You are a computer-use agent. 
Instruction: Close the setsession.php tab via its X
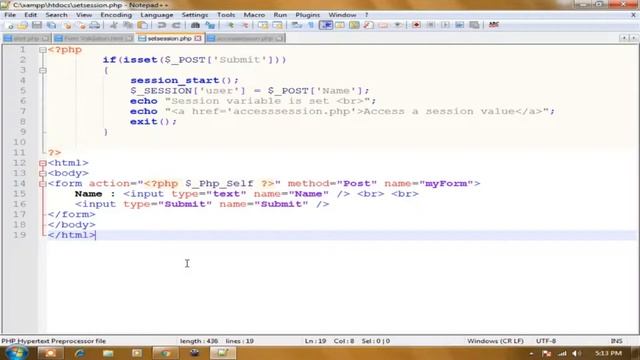coord(198,38)
